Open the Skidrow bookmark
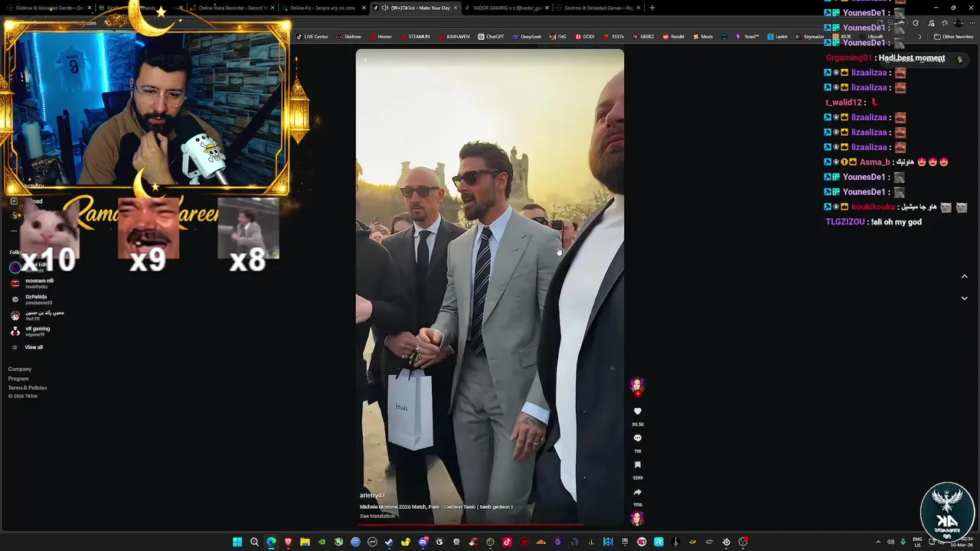 click(348, 37)
